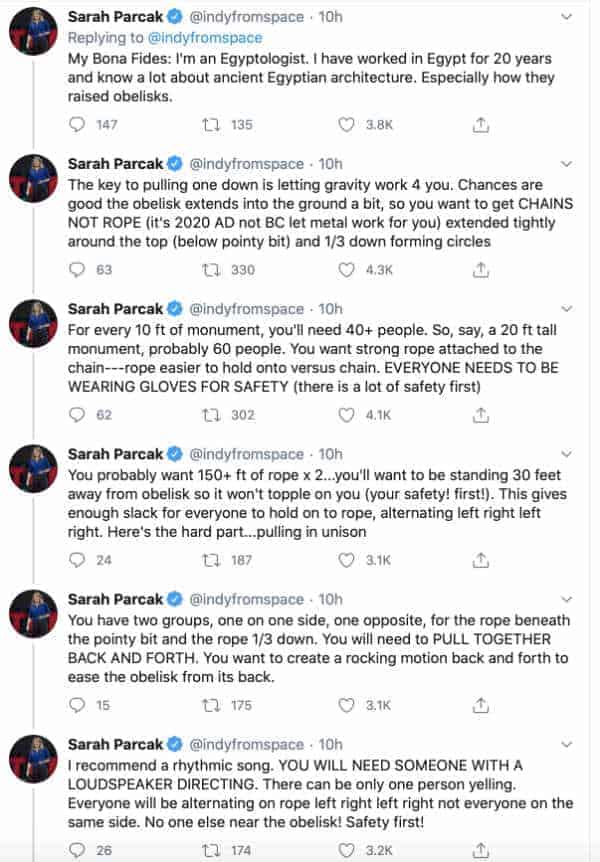
Task: Like the tweet with 3.8K likes
Action: [346, 125]
